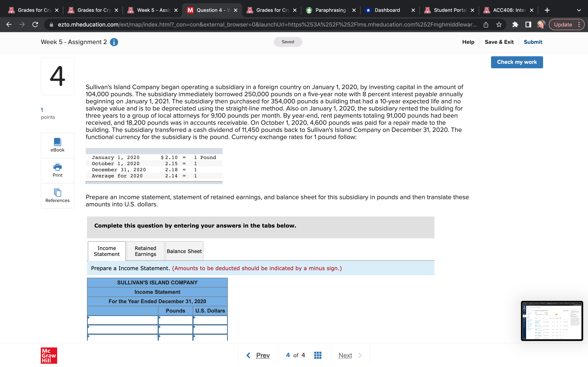Screen dimensions: 588x367
Task: Bookmark page with star icon
Action: click(499, 24)
